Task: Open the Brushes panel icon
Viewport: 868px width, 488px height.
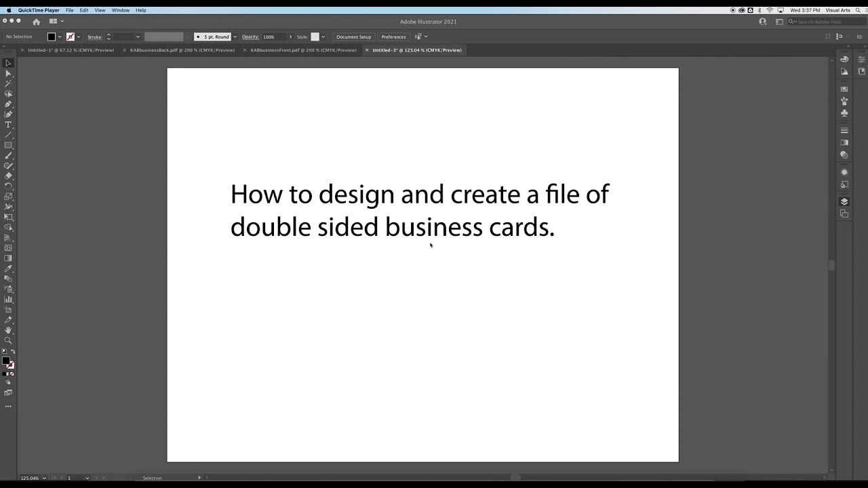Action: (x=844, y=100)
